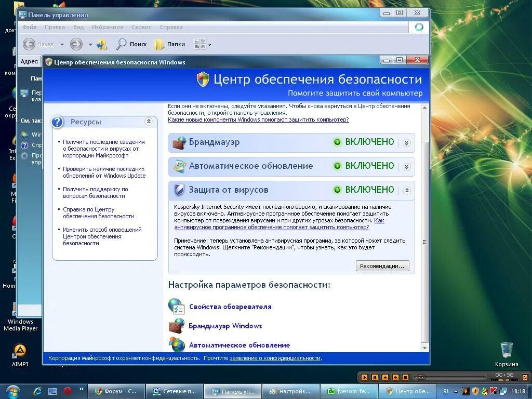Click the Forward arrow icon in Control Panel toolbar

tap(76, 44)
